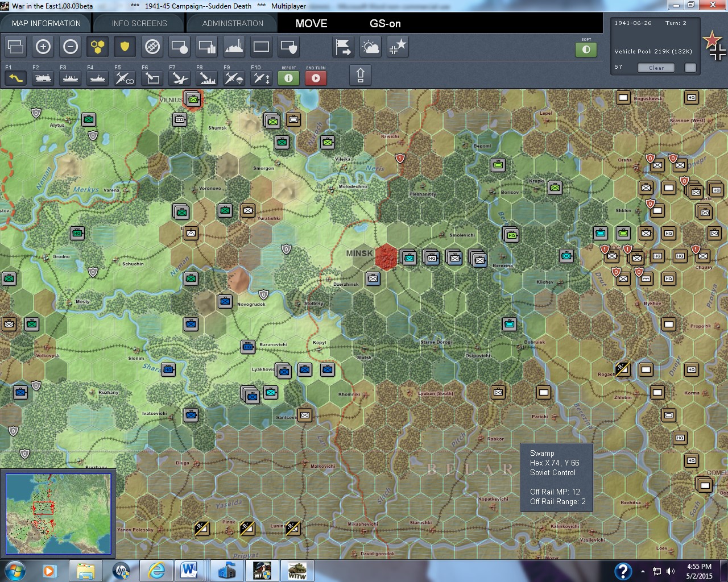Click the upward arrow toolbar button
Image resolution: width=728 pixels, height=582 pixels.
click(x=360, y=75)
